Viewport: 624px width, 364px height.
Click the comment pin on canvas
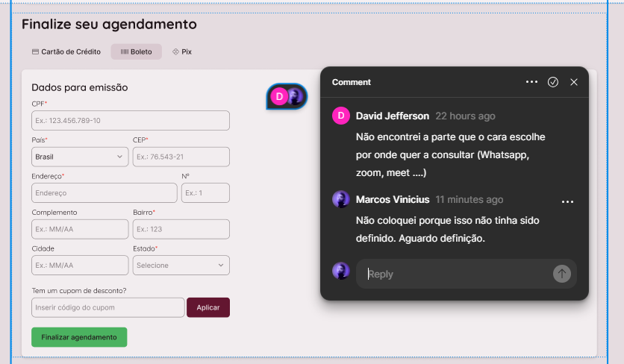(x=287, y=96)
